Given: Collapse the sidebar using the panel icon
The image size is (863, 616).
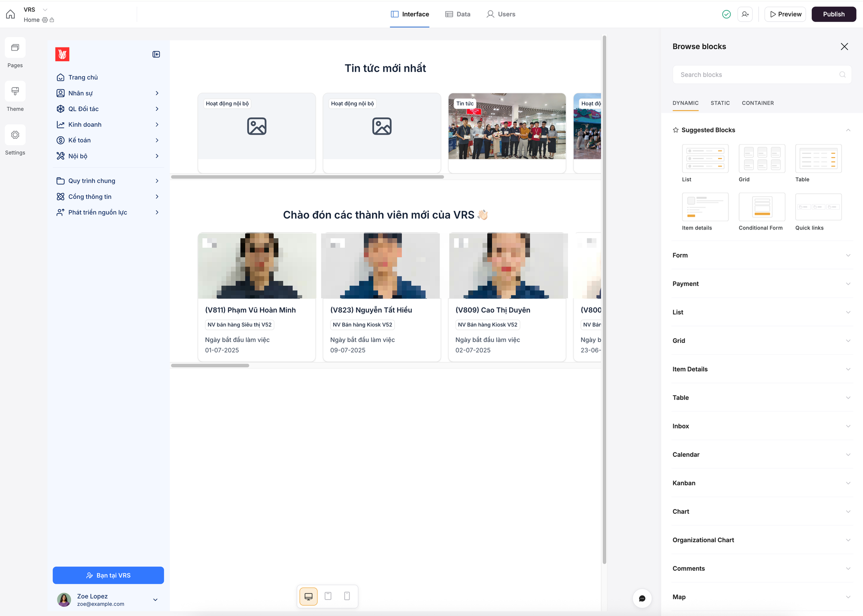Looking at the screenshot, I should 156,54.
